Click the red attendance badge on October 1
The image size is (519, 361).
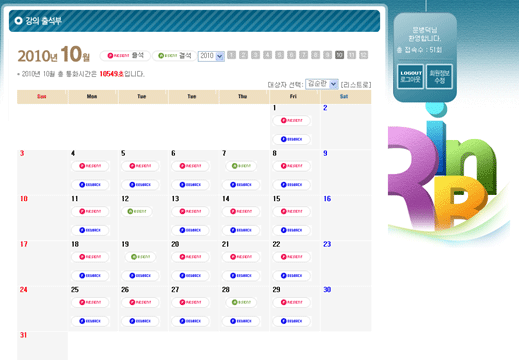coord(292,120)
